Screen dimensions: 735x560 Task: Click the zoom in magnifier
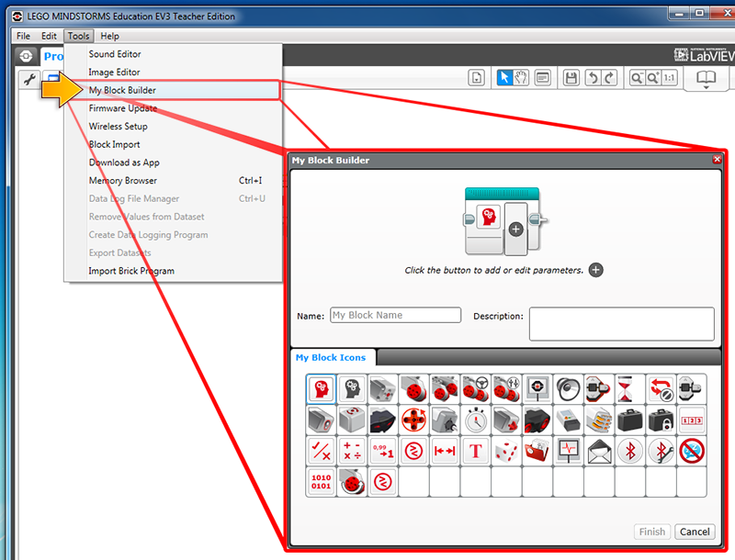tap(653, 78)
